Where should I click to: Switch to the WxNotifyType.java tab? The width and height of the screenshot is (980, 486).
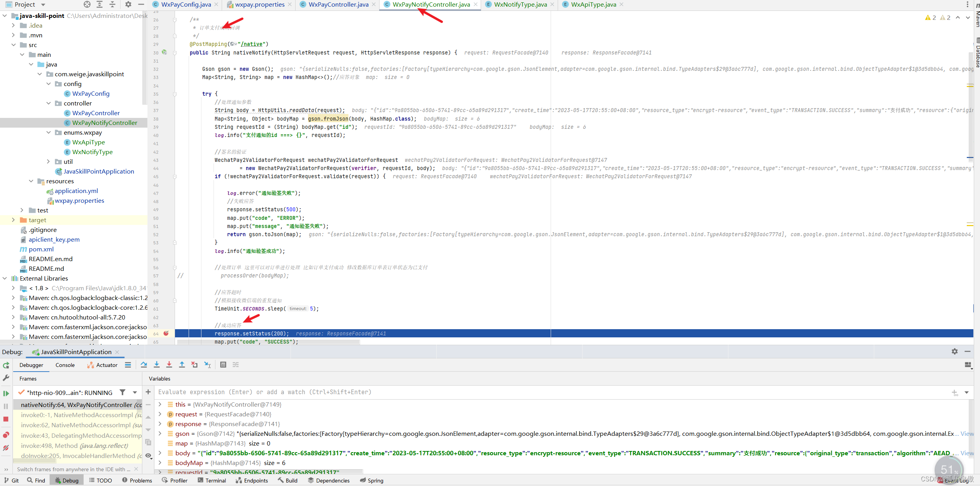(520, 5)
